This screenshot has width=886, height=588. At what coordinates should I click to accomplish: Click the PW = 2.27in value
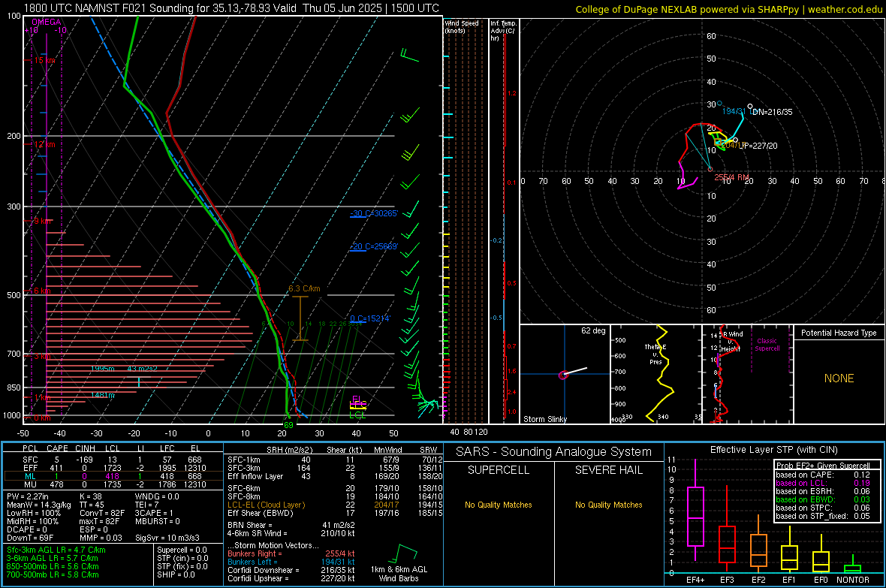tap(28, 496)
